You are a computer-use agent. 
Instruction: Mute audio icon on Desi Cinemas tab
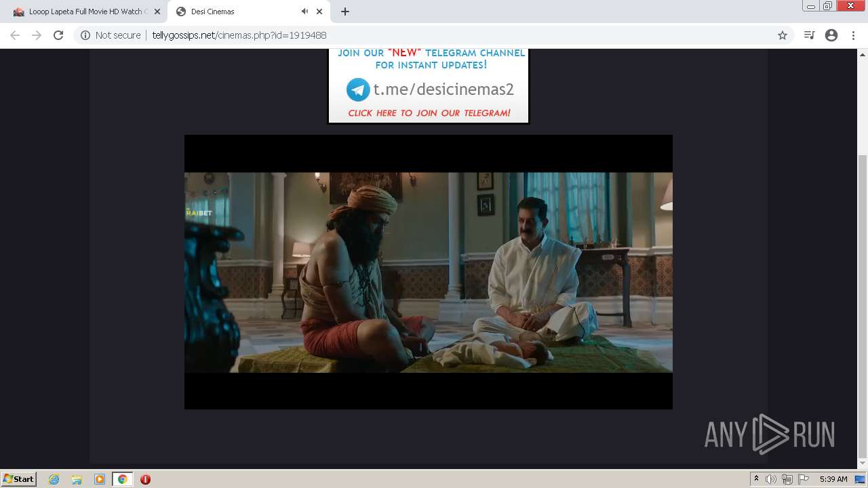304,12
